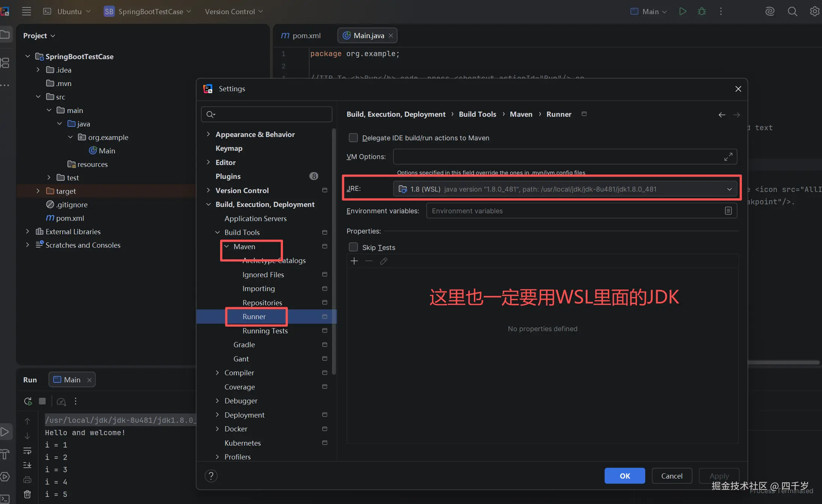Click the Stop square icon in Run panel

pos(42,401)
